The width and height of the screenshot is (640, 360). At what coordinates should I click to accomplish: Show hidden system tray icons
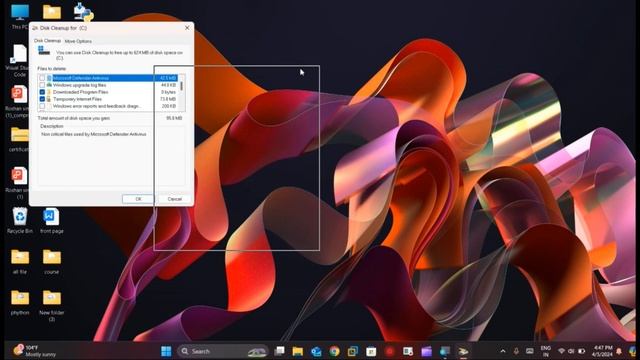coord(503,351)
